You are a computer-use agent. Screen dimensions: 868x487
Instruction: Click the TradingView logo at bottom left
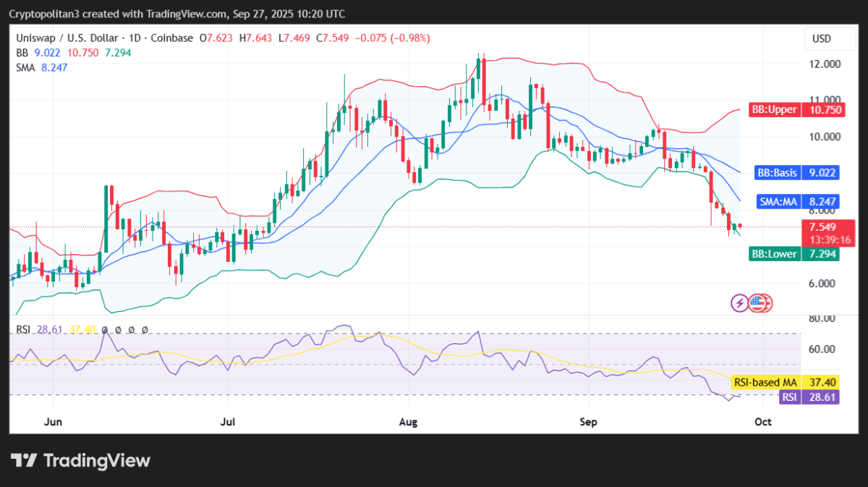80,461
